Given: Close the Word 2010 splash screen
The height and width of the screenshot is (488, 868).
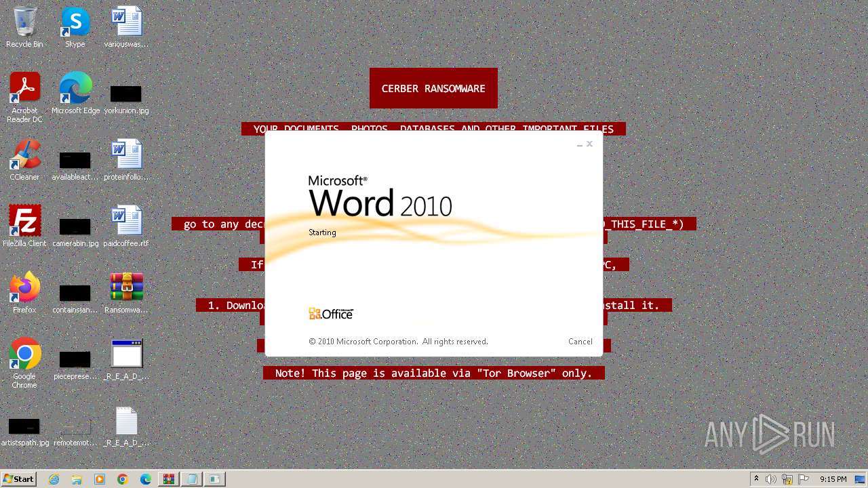Looking at the screenshot, I should click(589, 144).
